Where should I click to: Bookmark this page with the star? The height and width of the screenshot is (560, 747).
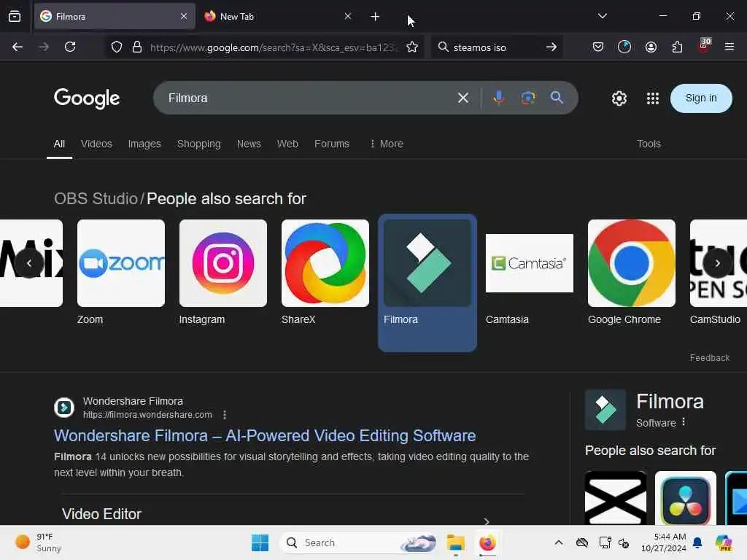[x=412, y=47]
